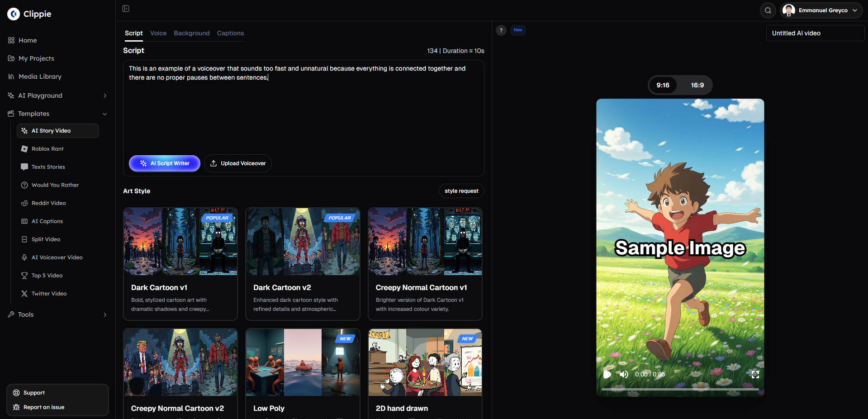Image resolution: width=868 pixels, height=419 pixels.
Task: Click the Reddit Video icon
Action: point(24,203)
